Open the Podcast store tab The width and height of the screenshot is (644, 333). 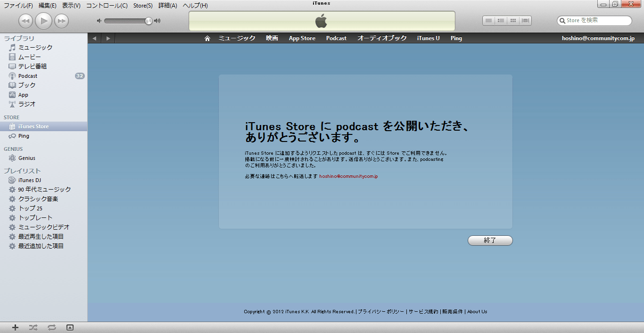point(336,38)
